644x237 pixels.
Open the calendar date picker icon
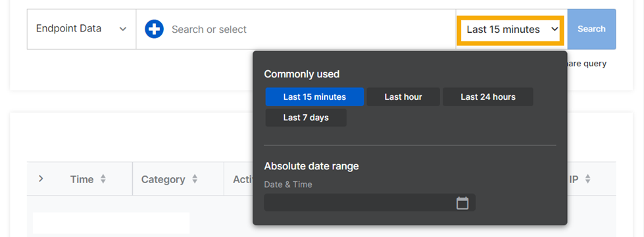click(x=462, y=203)
